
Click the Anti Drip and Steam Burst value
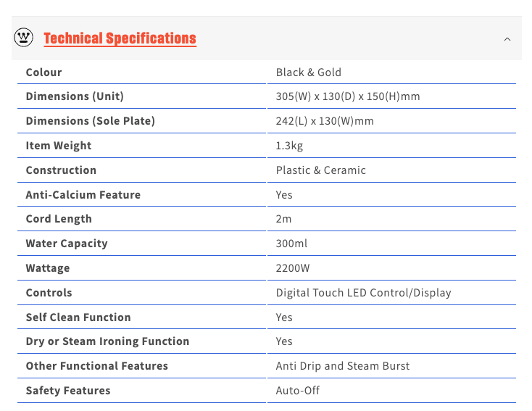[x=342, y=366]
